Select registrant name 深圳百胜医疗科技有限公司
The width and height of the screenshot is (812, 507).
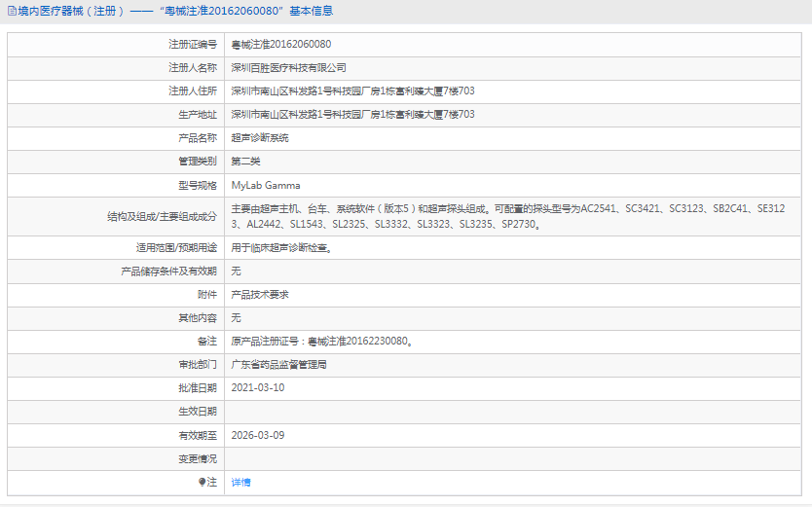[288, 68]
